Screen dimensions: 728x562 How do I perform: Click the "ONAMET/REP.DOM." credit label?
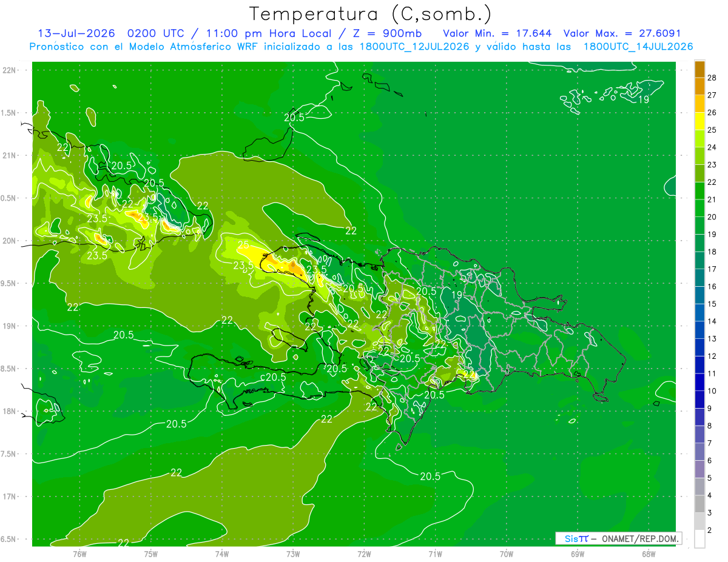click(639, 538)
